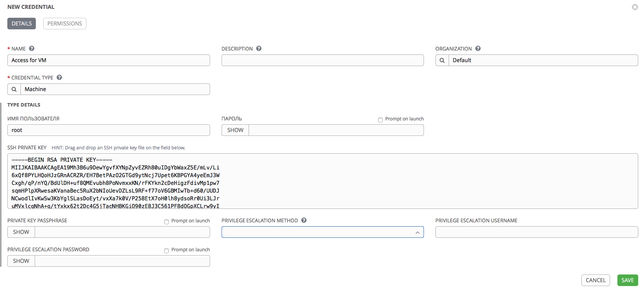The image size is (644, 293).
Task: Close the New Credential form
Action: 635,7
